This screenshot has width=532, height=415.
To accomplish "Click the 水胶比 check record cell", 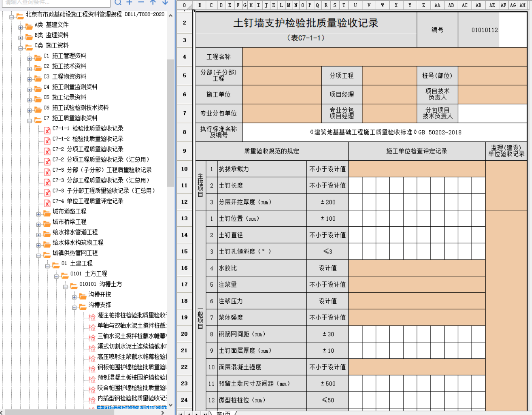I will 417,268.
